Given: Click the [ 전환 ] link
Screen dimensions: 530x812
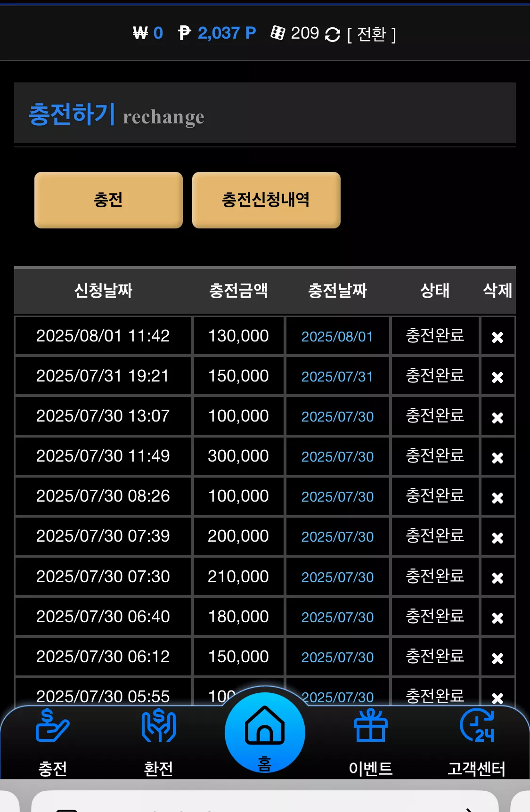Looking at the screenshot, I should pyautogui.click(x=372, y=34).
